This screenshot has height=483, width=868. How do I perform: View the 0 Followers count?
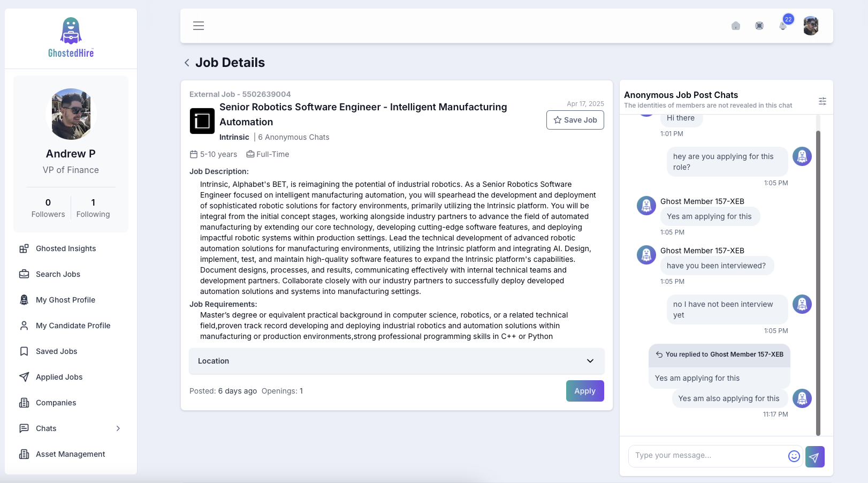[x=48, y=208]
